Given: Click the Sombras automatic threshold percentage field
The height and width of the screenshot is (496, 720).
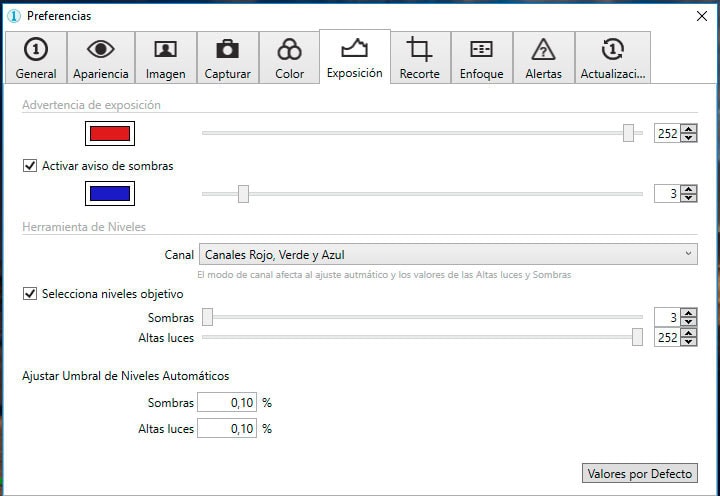Looking at the screenshot, I should (227, 402).
